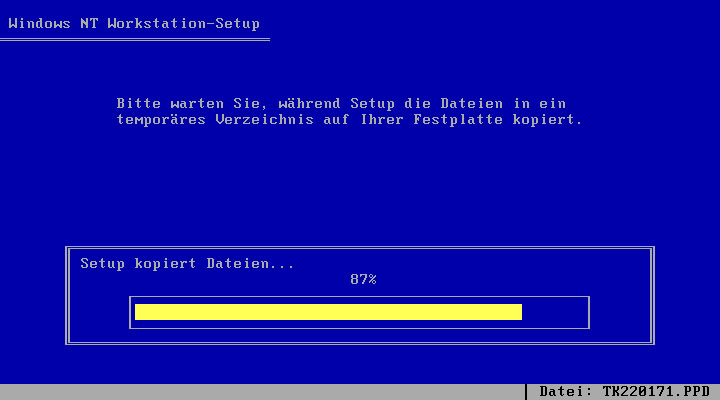Click the middle of the yellow progress fill
Screen dimensions: 720x400
[x=328, y=312]
